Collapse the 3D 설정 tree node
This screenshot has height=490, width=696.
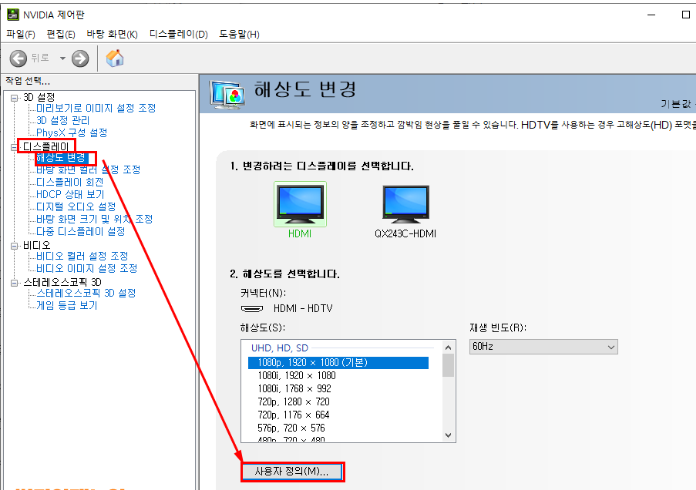[x=15, y=98]
